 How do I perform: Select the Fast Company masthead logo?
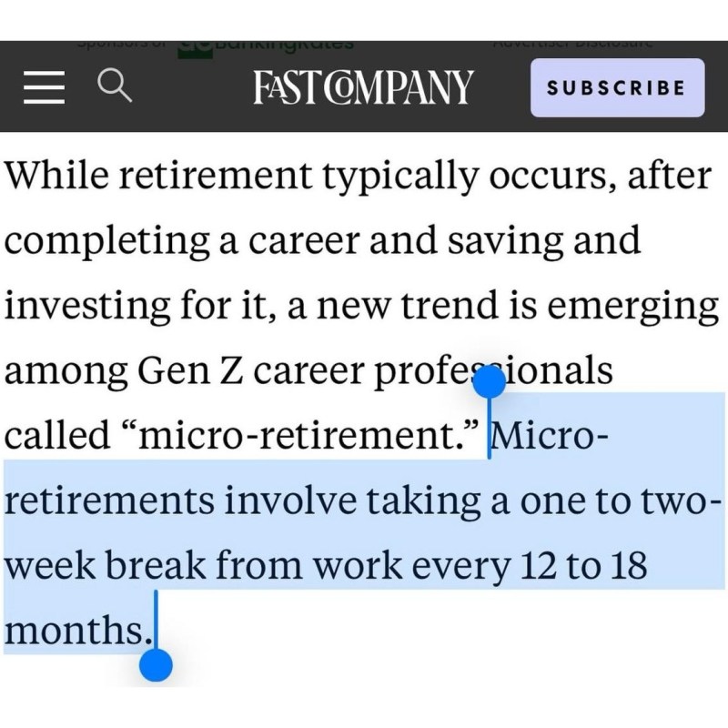pyautogui.click(x=364, y=86)
